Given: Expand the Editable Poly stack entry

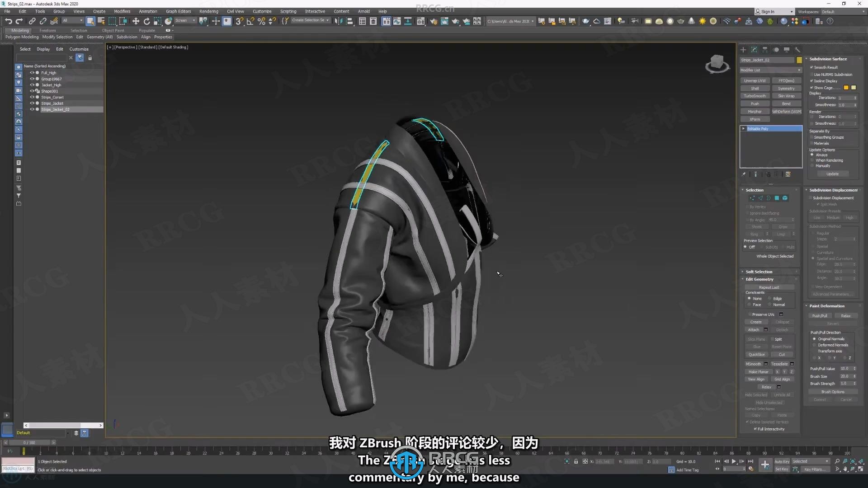Looking at the screenshot, I should click(x=744, y=129).
